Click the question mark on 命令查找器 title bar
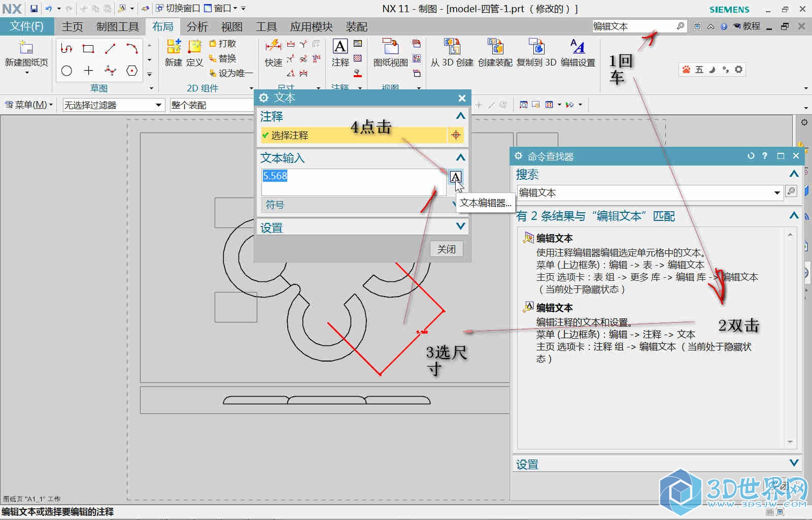This screenshot has height=520, width=812. point(765,156)
